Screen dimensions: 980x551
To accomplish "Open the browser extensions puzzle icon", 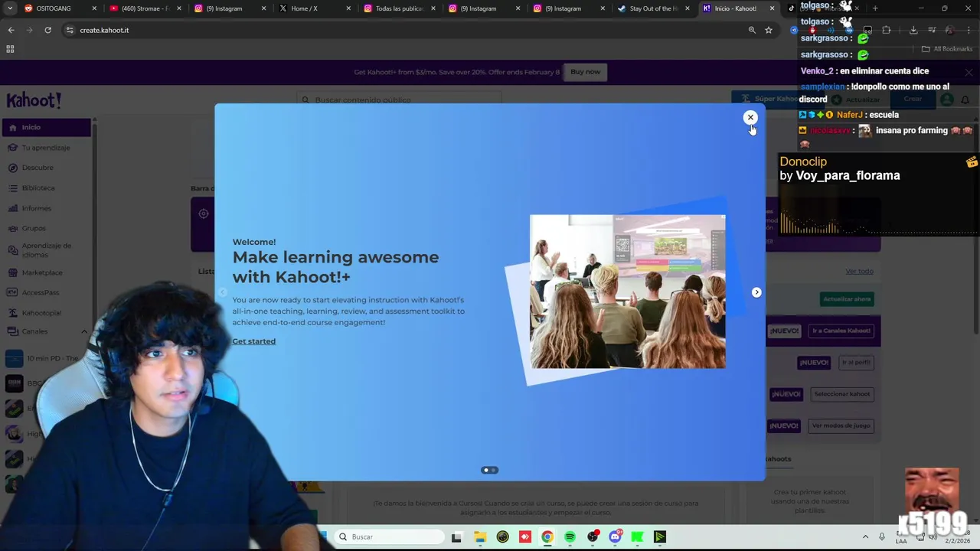I will click(x=887, y=30).
